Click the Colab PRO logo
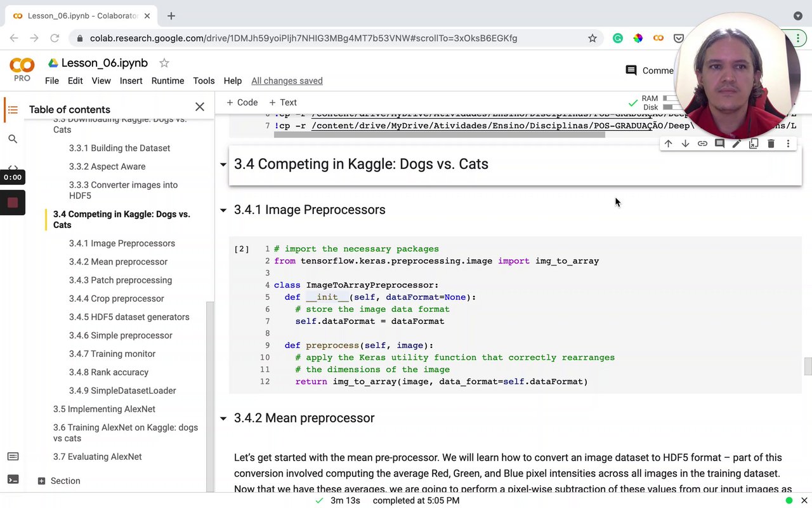Viewport: 812px width, 508px height. (22, 70)
